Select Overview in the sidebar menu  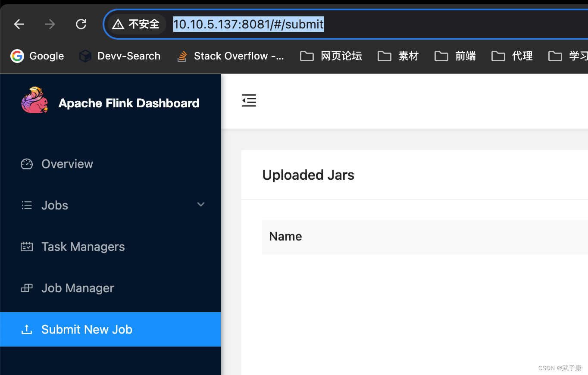(67, 164)
